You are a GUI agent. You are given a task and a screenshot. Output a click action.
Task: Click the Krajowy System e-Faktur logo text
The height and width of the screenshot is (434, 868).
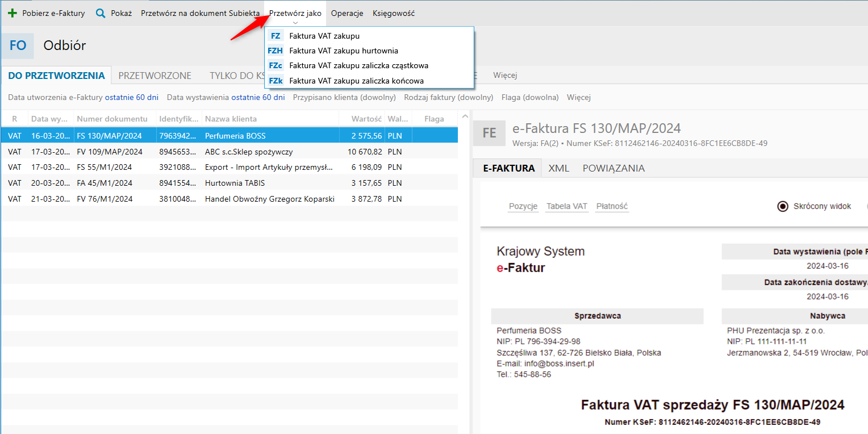point(540,259)
